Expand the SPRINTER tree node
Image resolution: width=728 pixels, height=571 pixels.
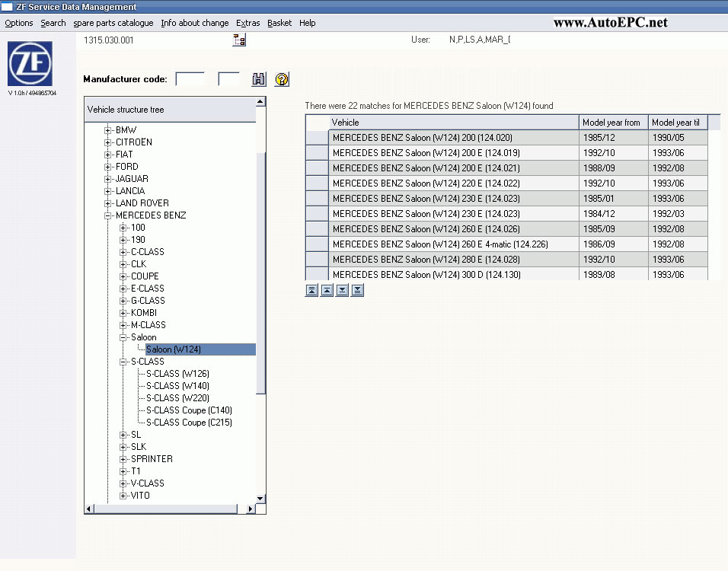123,459
